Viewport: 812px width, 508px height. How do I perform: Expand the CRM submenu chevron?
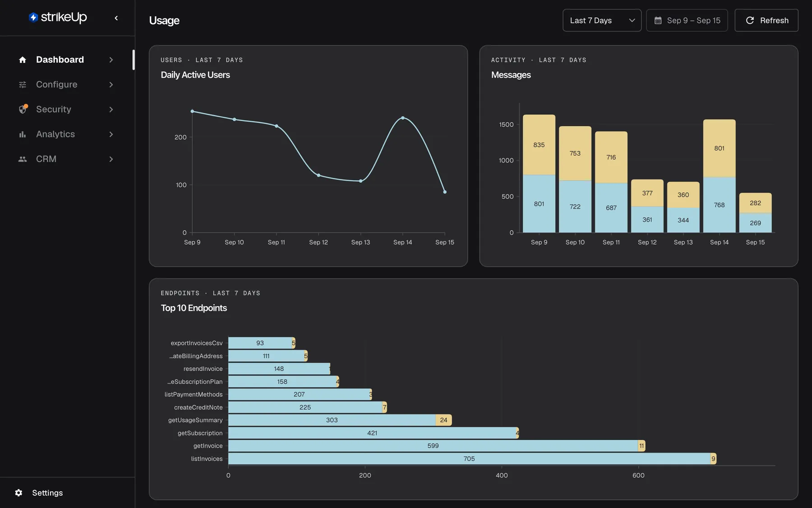[111, 159]
